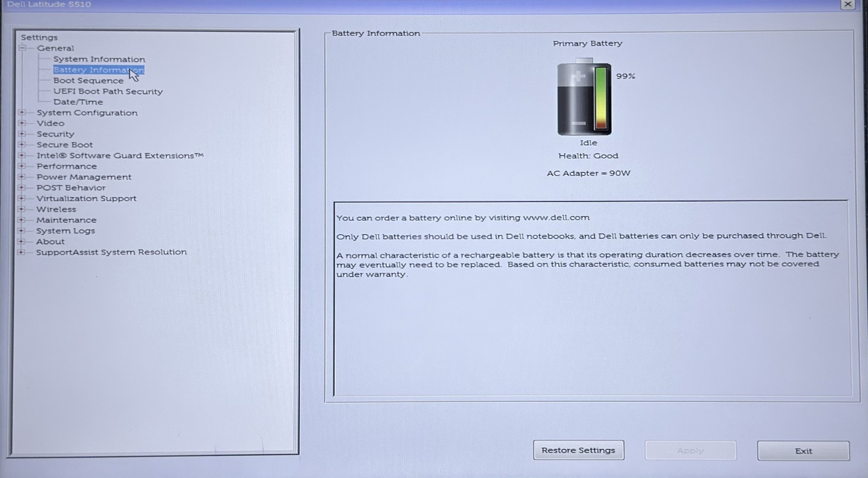This screenshot has width=868, height=478.
Task: Expand Intel Software Guard Extensions node
Action: (22, 156)
